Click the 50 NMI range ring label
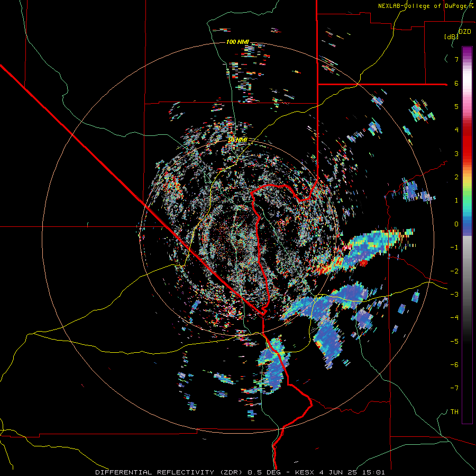The image size is (476, 476). [237, 140]
